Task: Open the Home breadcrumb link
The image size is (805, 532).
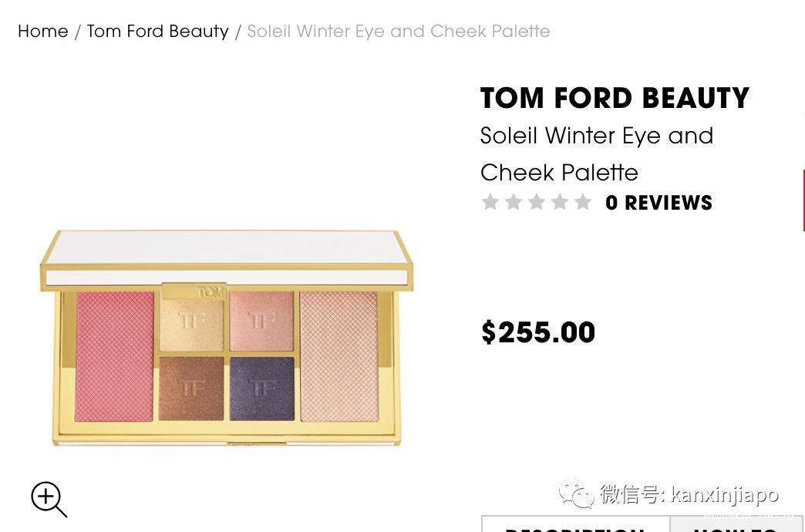Action: pyautogui.click(x=42, y=32)
